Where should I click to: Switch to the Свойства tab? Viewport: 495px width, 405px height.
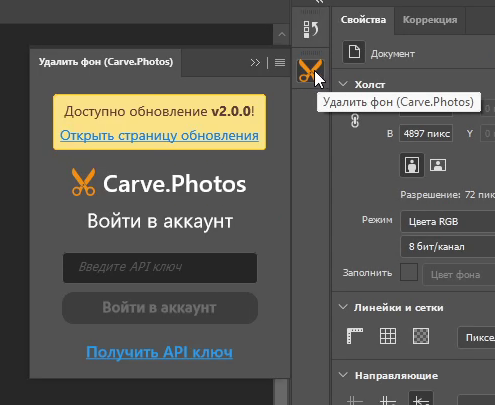tap(363, 20)
